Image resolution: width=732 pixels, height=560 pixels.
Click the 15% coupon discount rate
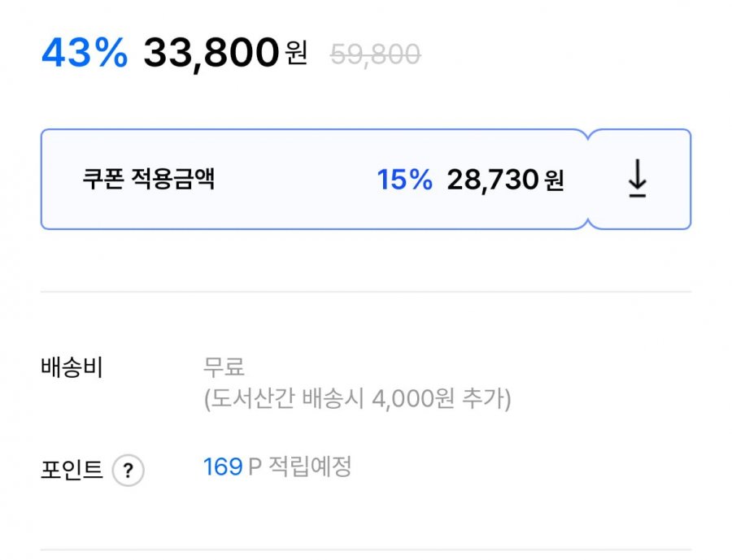click(404, 180)
